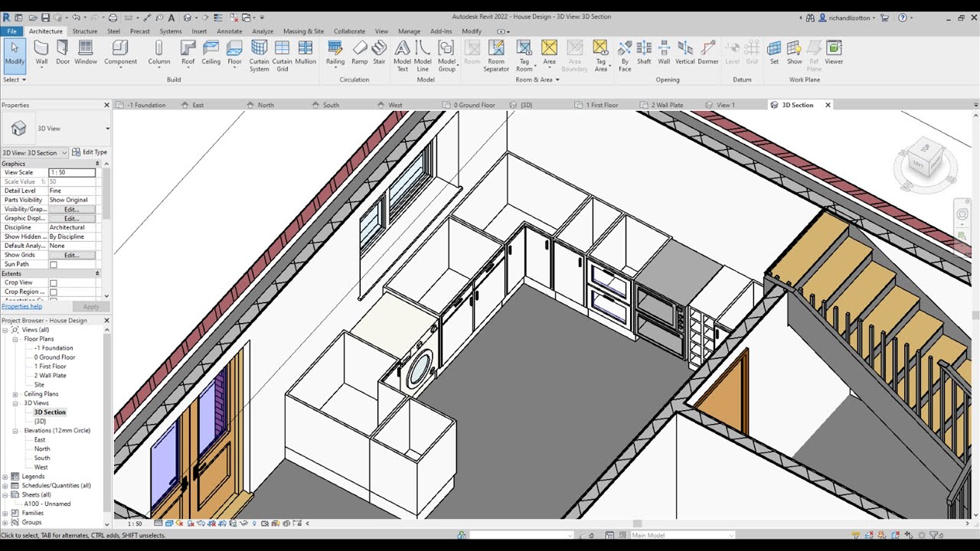Toggle the Crop Region Visible checkbox
This screenshot has height=551, width=980.
pyautogui.click(x=54, y=292)
